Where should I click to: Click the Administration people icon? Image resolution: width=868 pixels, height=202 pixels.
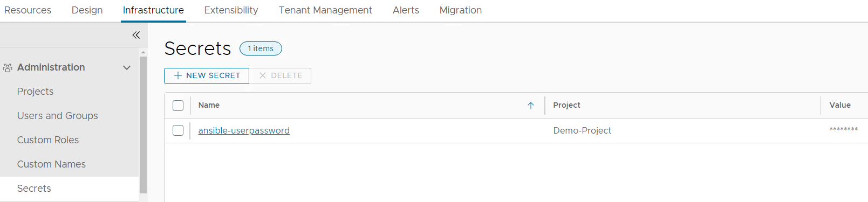pos(8,68)
